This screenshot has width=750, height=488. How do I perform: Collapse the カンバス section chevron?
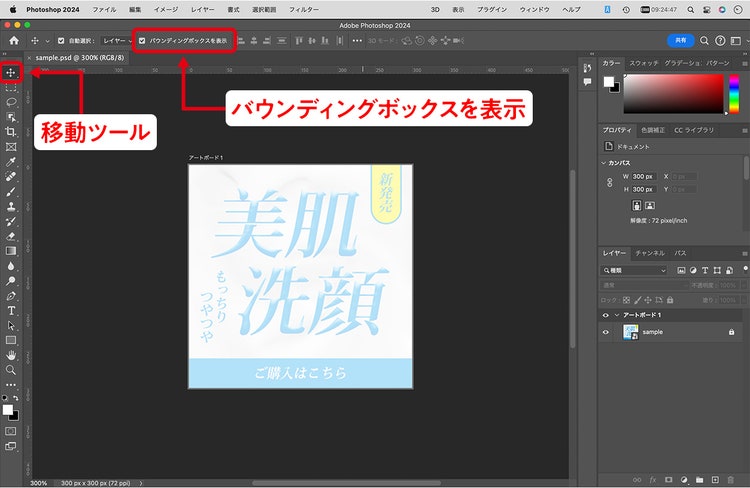[x=604, y=163]
